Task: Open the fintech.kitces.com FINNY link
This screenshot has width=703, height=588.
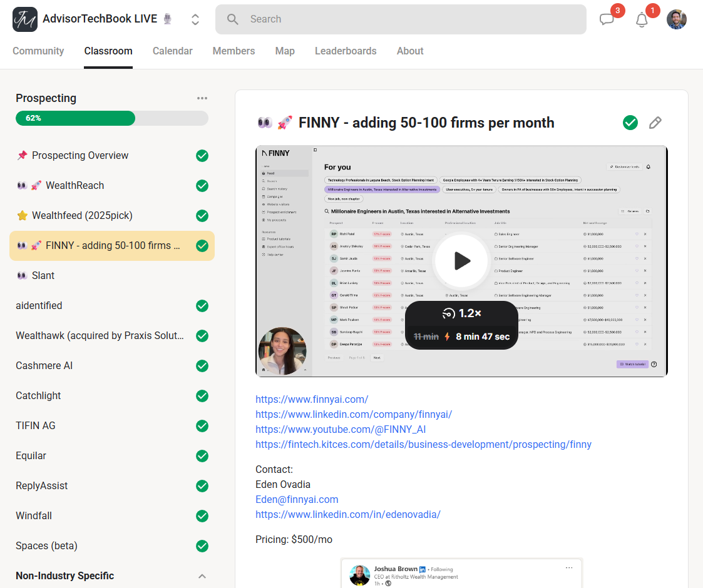Action: 423,445
